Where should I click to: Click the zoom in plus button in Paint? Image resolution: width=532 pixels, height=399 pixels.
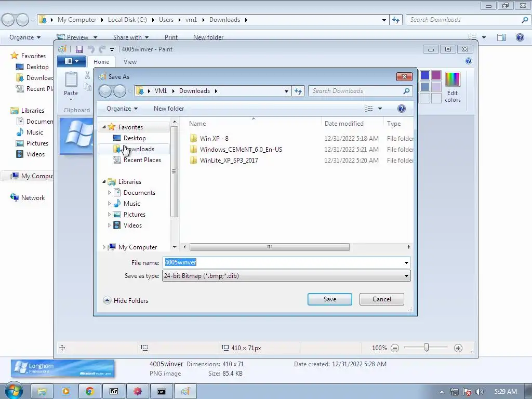pyautogui.click(x=458, y=348)
